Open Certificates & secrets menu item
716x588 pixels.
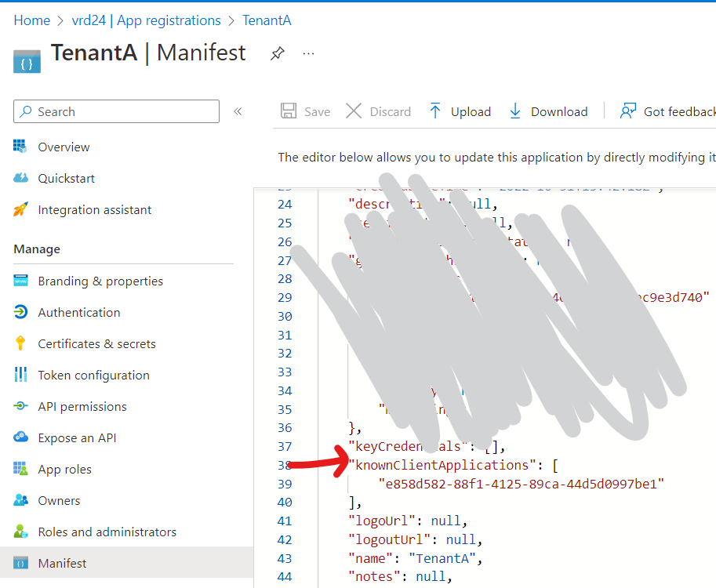tap(96, 343)
